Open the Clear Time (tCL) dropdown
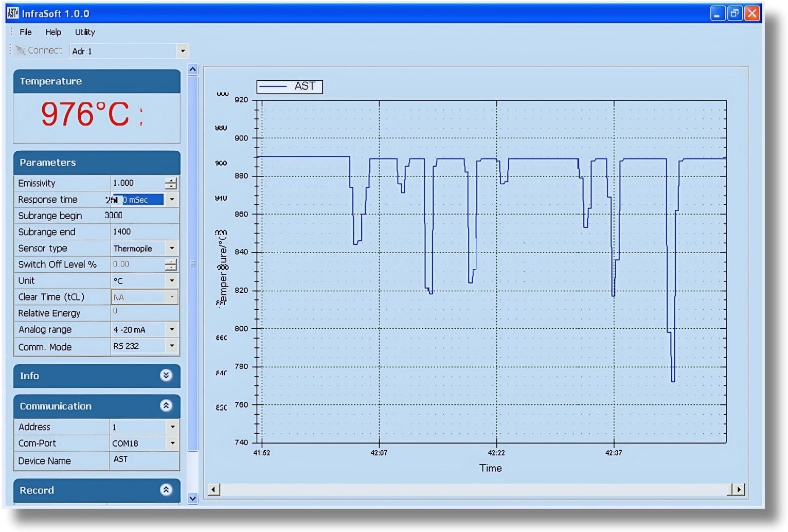The image size is (788, 532). click(x=172, y=297)
